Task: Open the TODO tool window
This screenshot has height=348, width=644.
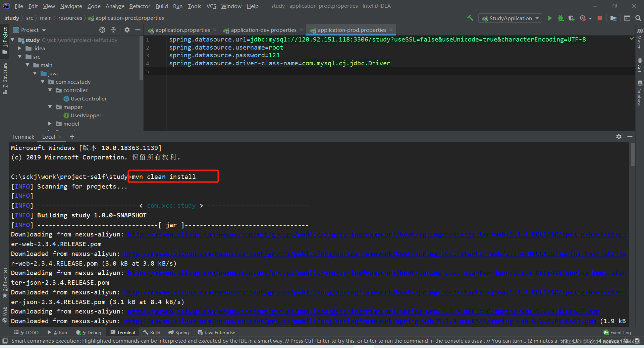Action: point(26,333)
